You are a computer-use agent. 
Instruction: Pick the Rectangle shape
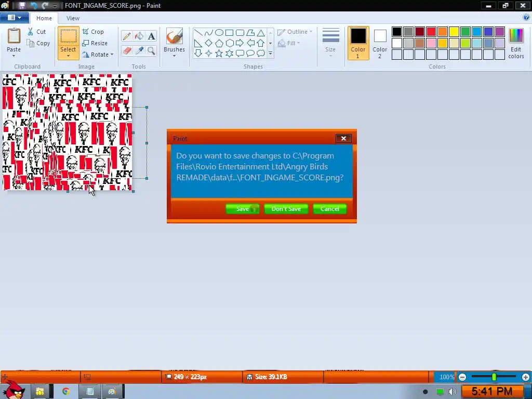(x=229, y=33)
